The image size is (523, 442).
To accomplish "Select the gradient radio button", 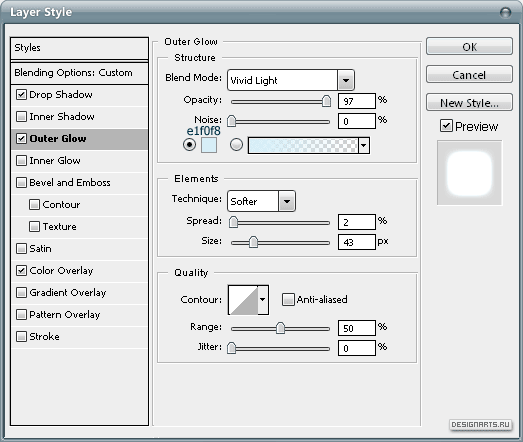I will click(x=236, y=145).
